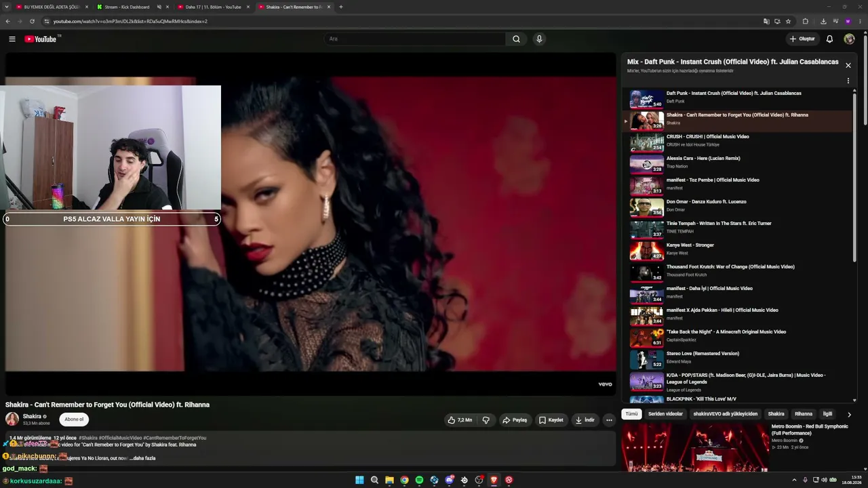
Task: Open the YouTube account avatar menu
Action: point(849,39)
